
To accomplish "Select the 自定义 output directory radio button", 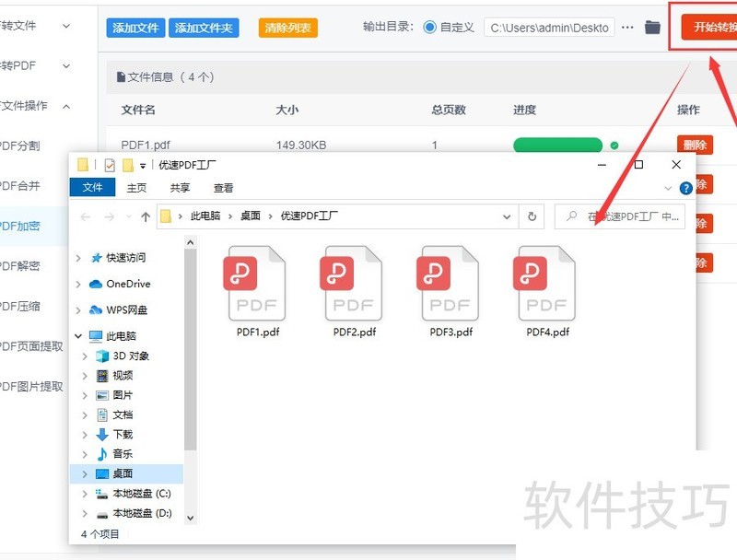I will tap(430, 27).
